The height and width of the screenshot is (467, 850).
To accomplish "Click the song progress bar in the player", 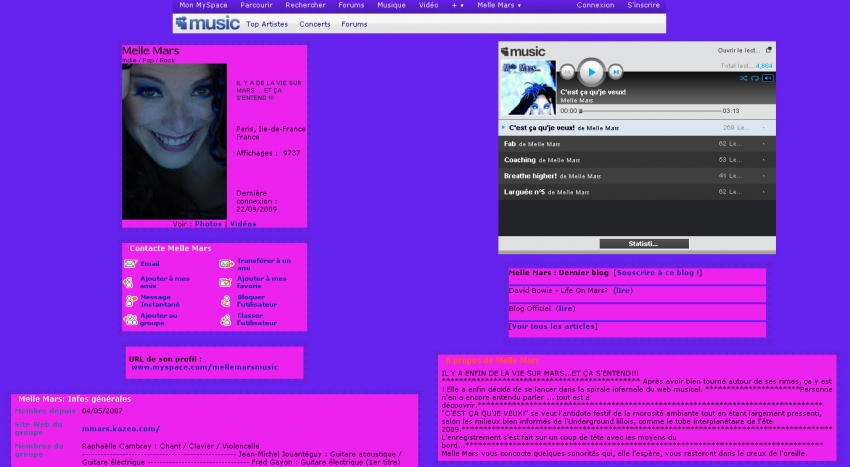I will click(651, 111).
